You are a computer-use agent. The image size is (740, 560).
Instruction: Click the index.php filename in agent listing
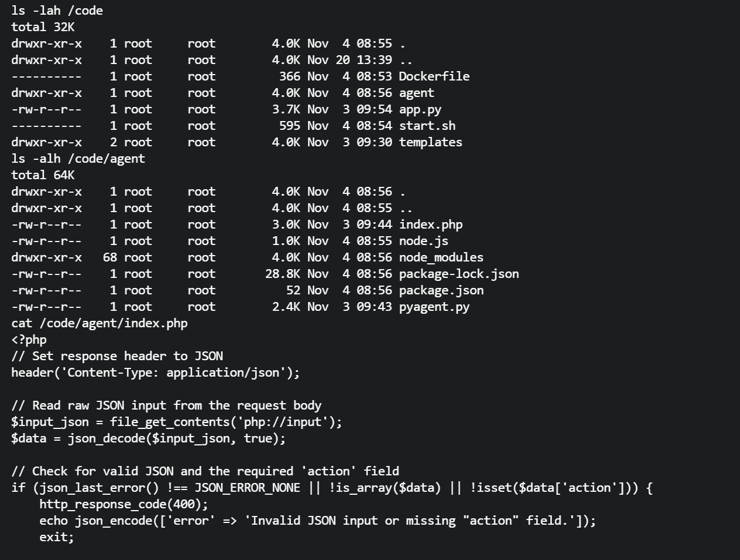point(430,224)
